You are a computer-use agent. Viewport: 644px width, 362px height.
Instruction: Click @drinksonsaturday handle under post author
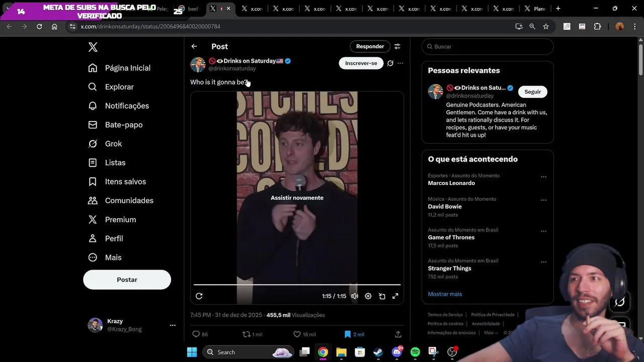[232, 68]
